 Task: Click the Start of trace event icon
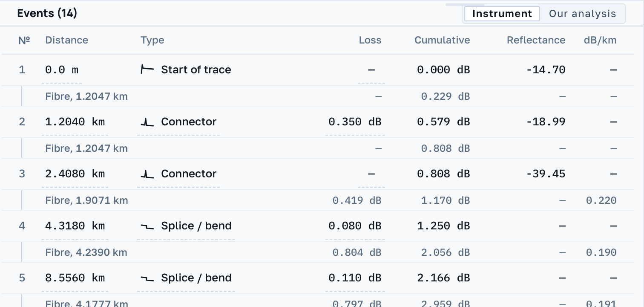click(147, 70)
